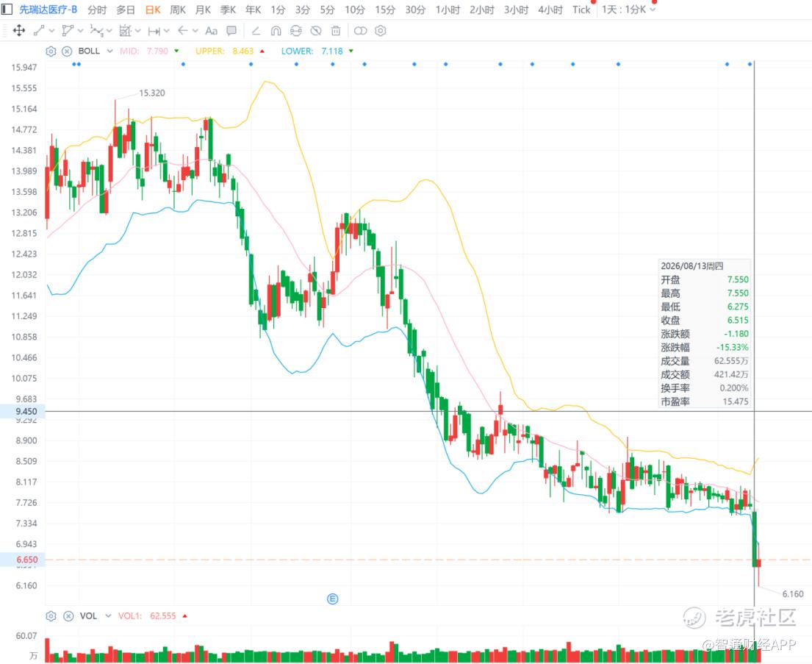Switch to 分时 chart tab

(97, 10)
